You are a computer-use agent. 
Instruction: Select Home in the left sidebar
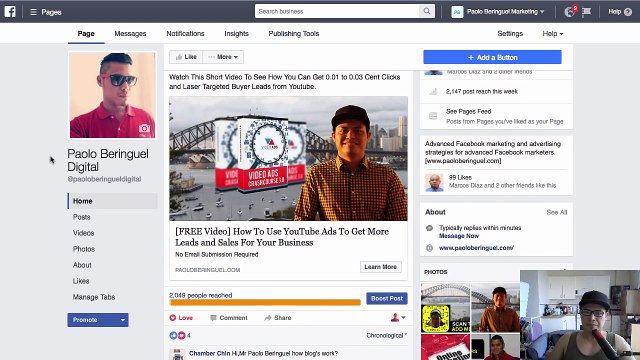coord(113,201)
